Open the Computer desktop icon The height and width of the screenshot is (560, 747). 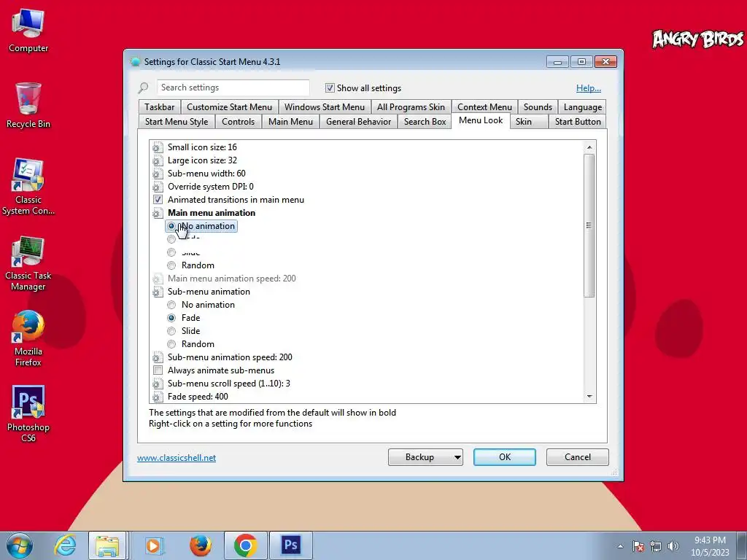coord(28,31)
